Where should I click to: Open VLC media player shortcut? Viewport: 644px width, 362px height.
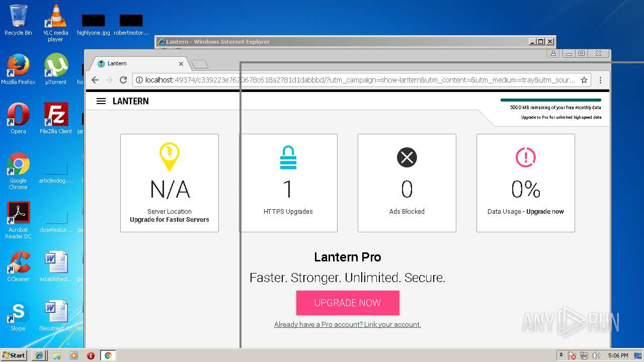tap(55, 23)
